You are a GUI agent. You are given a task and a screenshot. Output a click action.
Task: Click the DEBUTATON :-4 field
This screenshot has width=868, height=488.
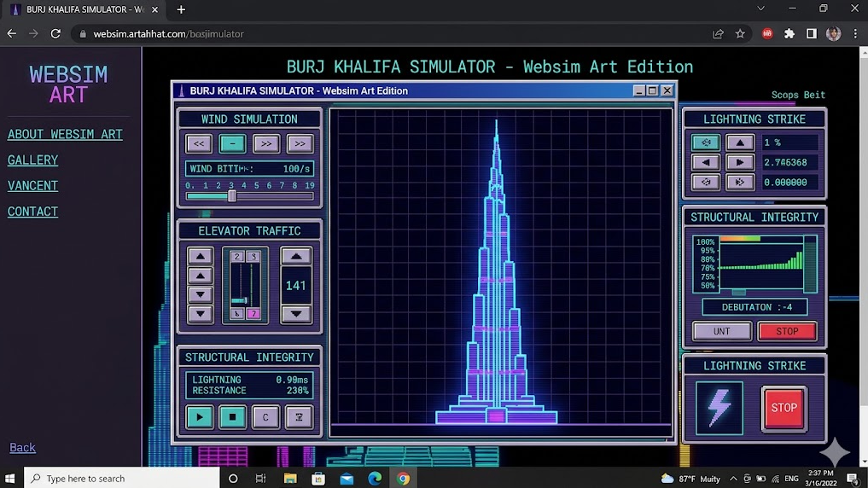coord(754,307)
